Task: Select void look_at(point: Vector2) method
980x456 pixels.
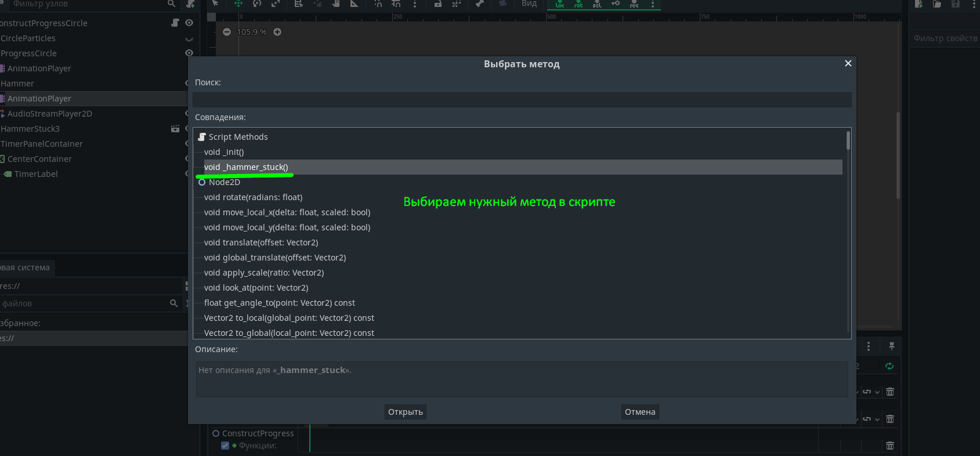Action: click(256, 288)
